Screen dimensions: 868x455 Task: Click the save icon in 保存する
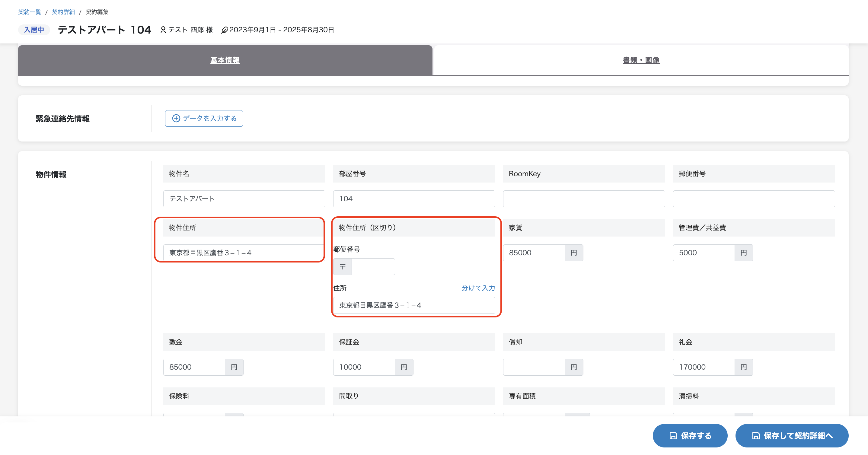[673, 436]
